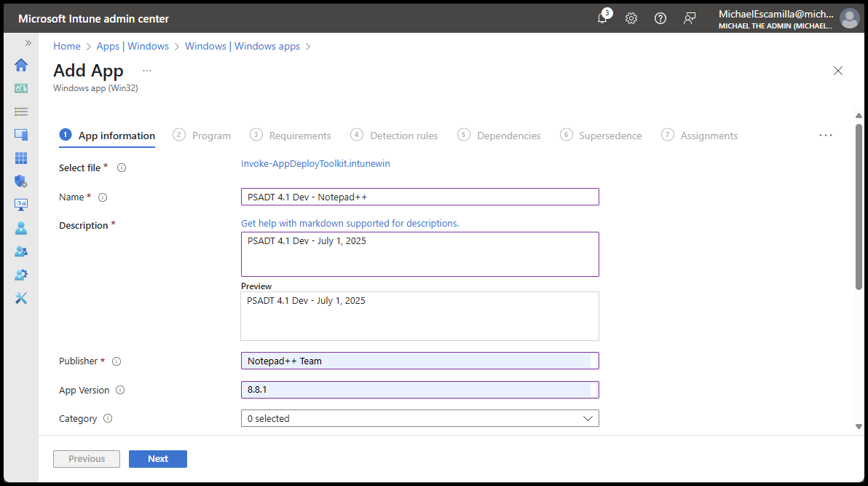Open the Devices icon in sidebar

[x=21, y=135]
